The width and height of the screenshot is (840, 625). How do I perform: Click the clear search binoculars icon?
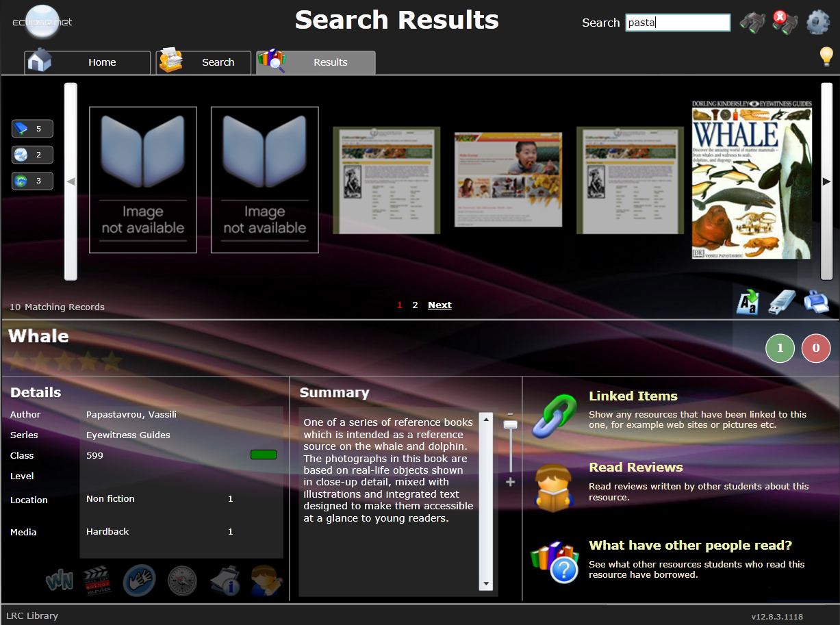click(785, 23)
